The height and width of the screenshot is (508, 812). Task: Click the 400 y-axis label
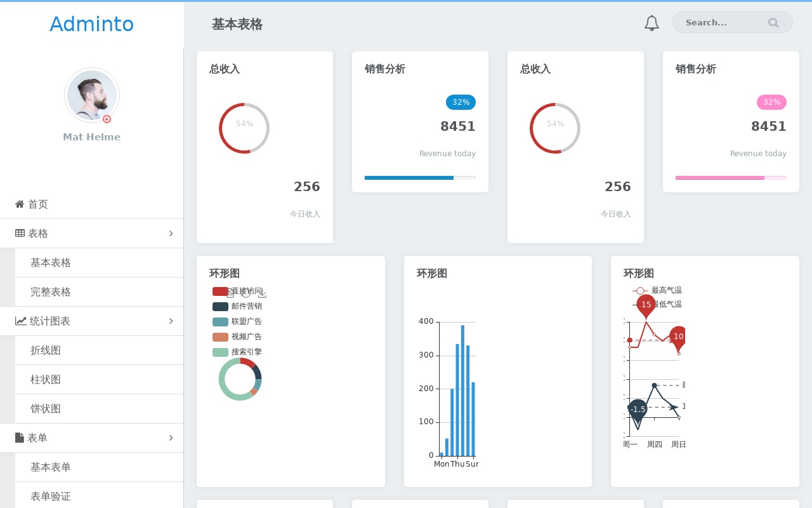point(426,321)
